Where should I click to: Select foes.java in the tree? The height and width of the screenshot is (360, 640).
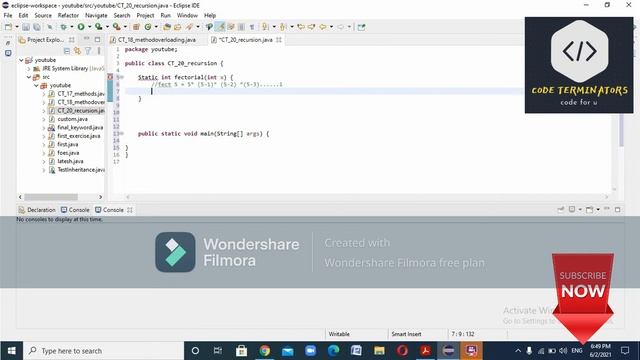click(x=68, y=153)
